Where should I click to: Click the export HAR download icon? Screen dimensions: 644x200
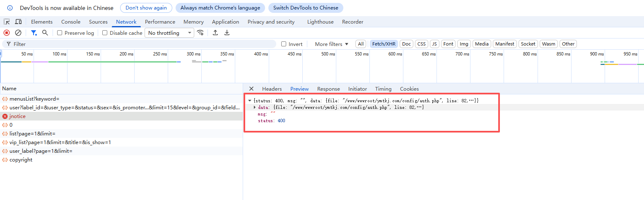(x=227, y=33)
